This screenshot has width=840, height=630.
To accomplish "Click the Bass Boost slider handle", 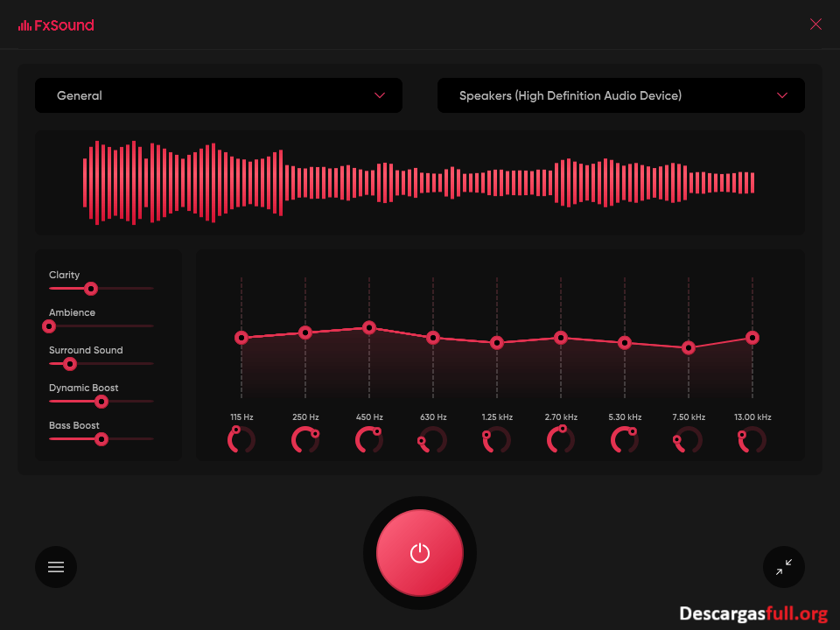I will click(101, 438).
